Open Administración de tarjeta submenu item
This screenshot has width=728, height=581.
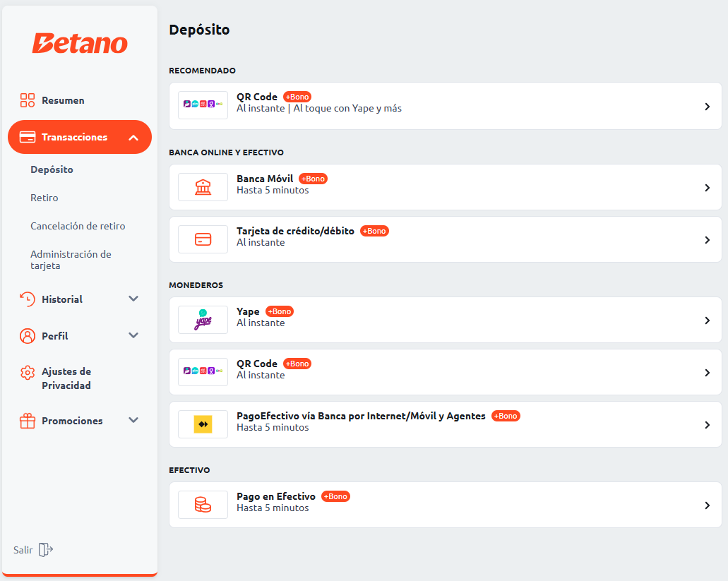click(x=71, y=260)
